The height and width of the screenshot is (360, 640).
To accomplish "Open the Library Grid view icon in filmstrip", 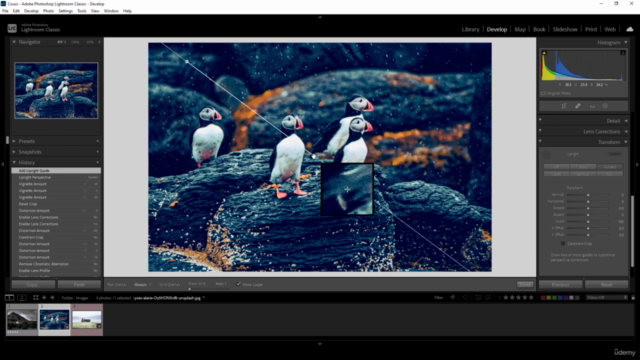I will coord(36,298).
